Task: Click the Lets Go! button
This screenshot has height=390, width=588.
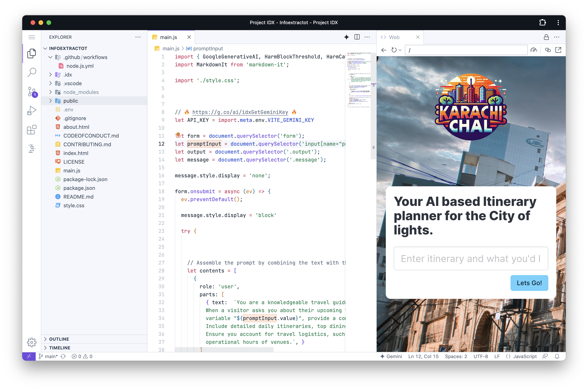Action: (x=529, y=283)
